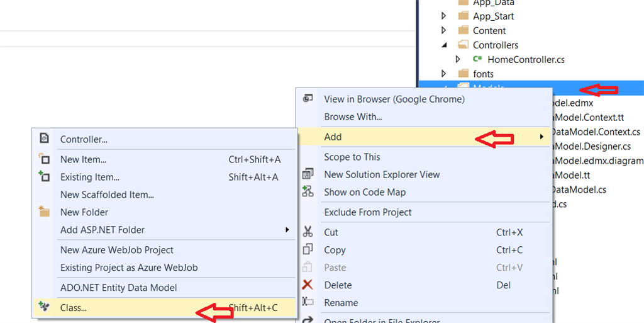The image size is (644, 323).
Task: Click the red Delete X icon
Action: click(x=308, y=285)
